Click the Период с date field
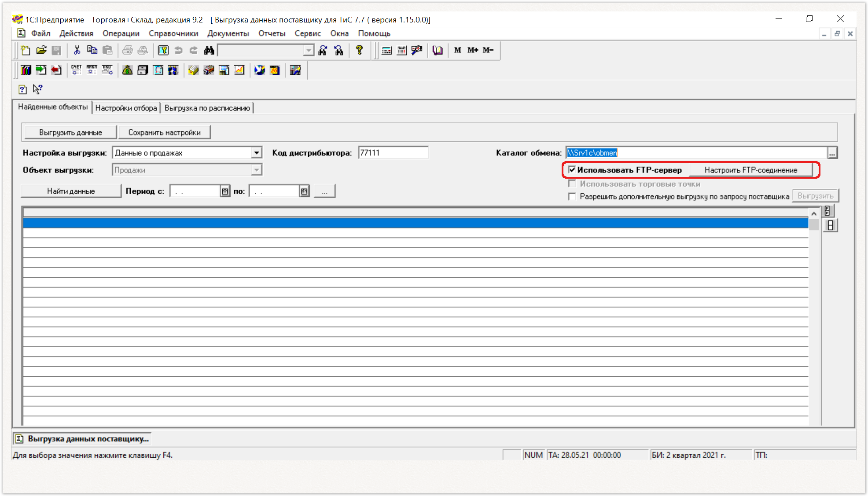The height and width of the screenshot is (496, 868). [195, 191]
